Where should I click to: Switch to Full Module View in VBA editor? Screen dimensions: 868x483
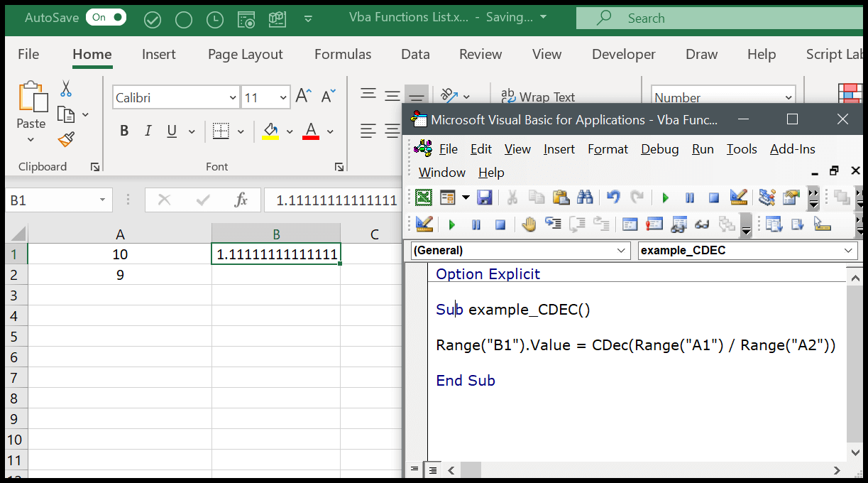click(x=432, y=470)
